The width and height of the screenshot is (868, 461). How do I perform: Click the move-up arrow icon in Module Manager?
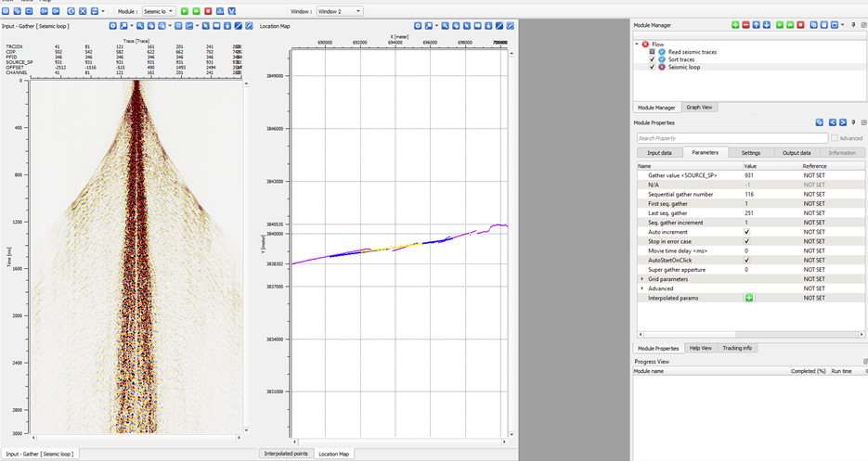pyautogui.click(x=758, y=25)
